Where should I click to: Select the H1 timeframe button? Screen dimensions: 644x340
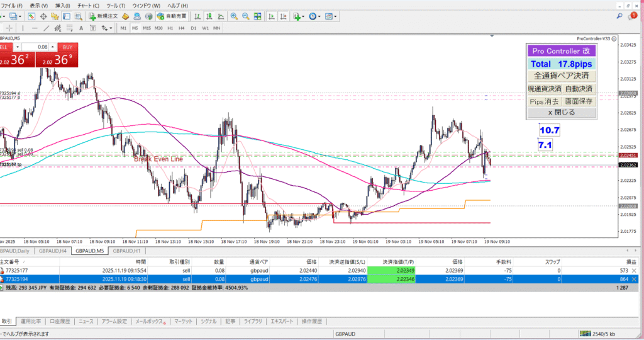tap(170, 28)
